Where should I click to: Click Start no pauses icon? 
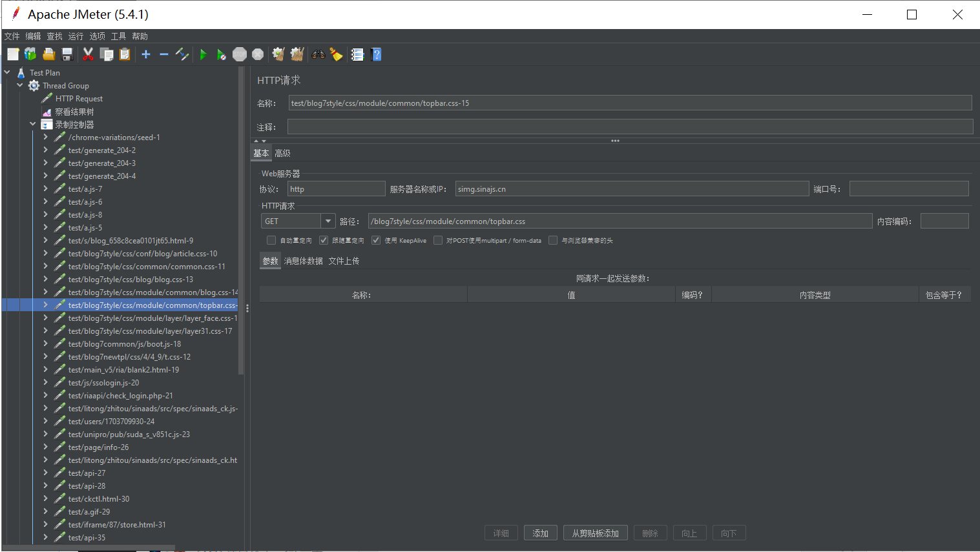pyautogui.click(x=222, y=54)
